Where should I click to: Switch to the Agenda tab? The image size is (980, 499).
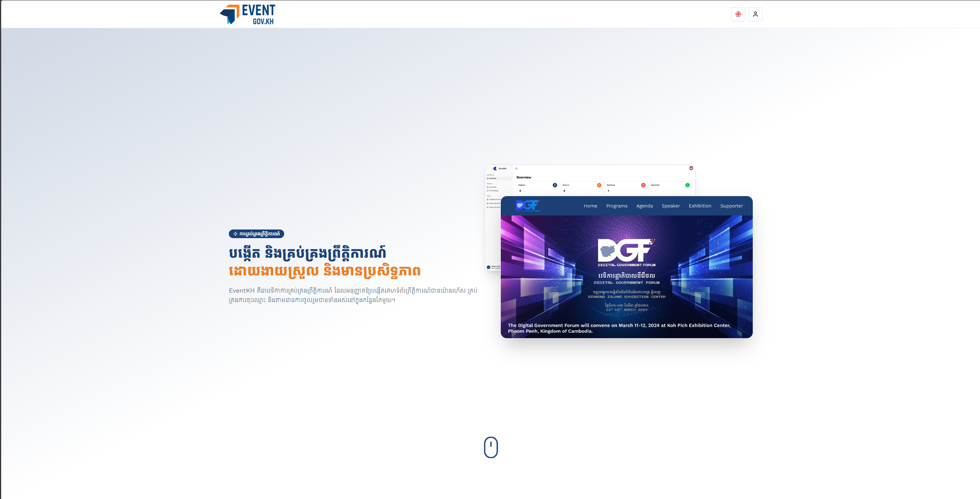[644, 206]
